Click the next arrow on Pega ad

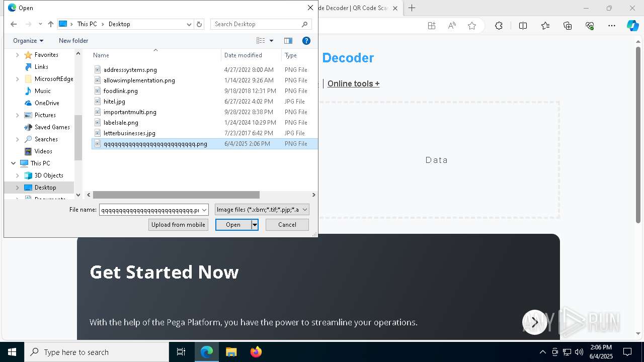coord(534,322)
